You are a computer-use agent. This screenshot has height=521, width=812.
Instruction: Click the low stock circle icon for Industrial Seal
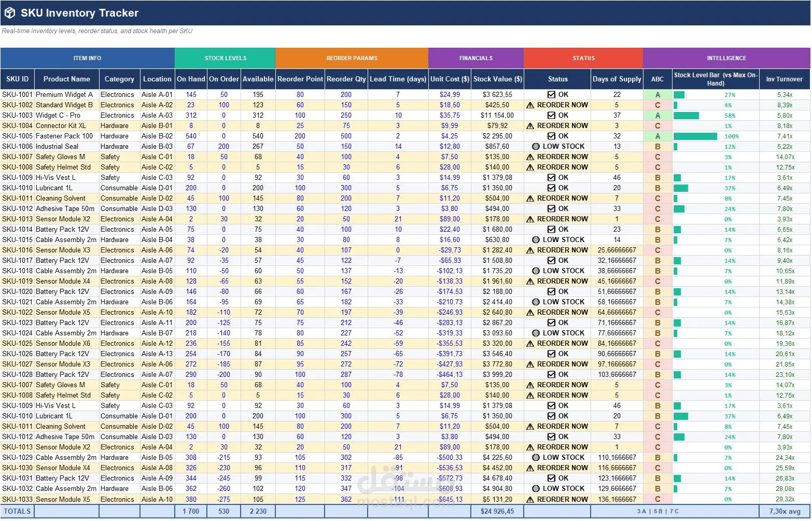536,147
